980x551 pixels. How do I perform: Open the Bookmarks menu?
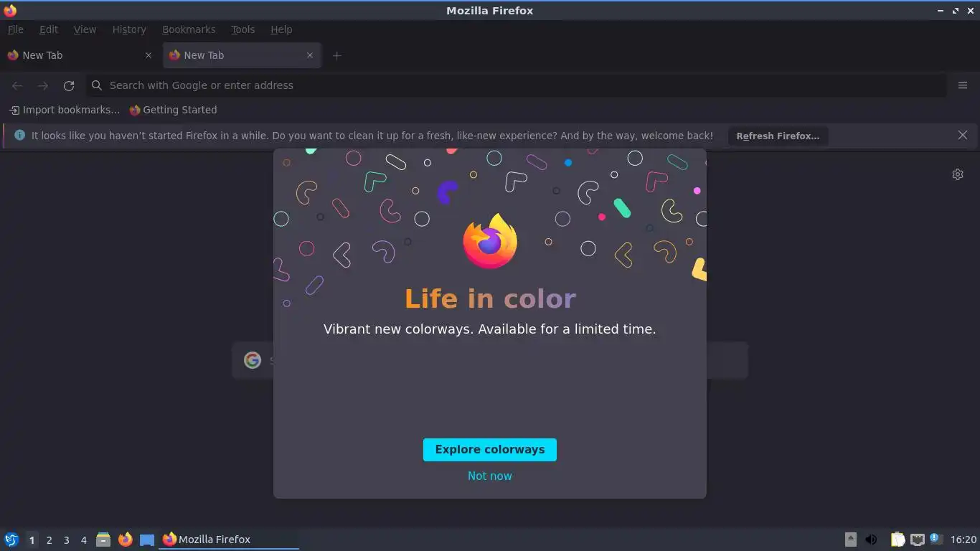tap(189, 29)
